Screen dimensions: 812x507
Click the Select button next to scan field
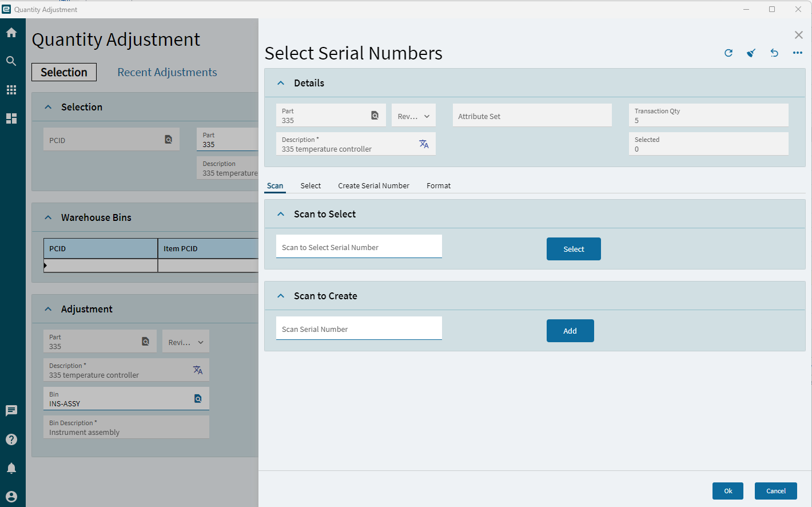pyautogui.click(x=574, y=249)
